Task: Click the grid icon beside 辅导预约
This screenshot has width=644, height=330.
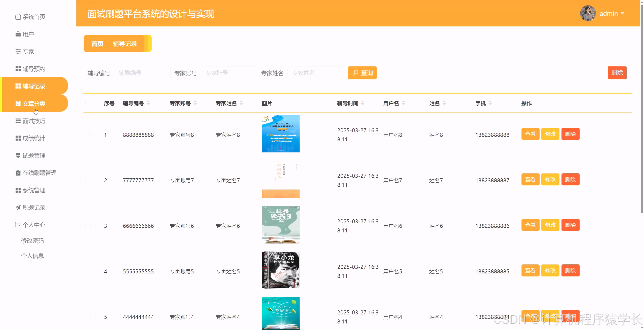Action: pyautogui.click(x=18, y=69)
